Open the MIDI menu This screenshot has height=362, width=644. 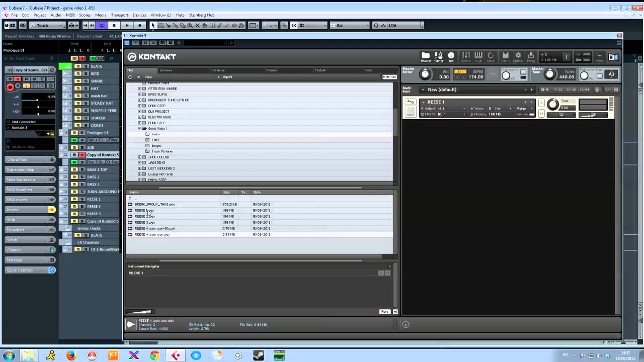click(x=70, y=15)
